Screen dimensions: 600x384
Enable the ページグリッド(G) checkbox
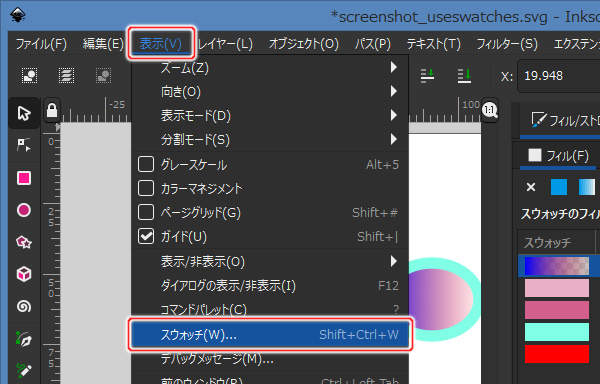coord(146,212)
